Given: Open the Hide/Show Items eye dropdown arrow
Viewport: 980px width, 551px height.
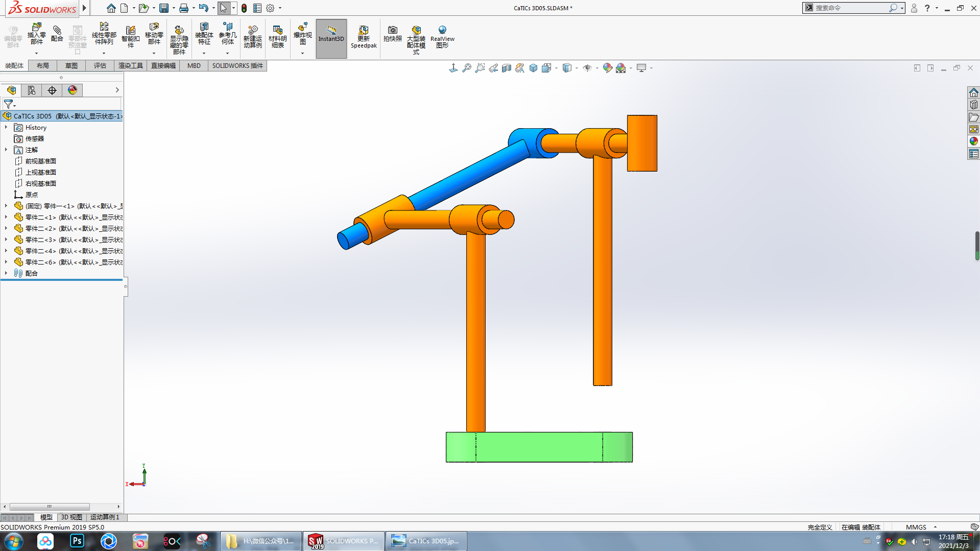Looking at the screenshot, I should (597, 68).
